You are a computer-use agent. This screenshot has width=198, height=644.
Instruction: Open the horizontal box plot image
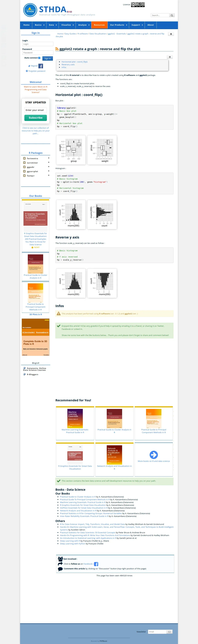(x=102, y=150)
